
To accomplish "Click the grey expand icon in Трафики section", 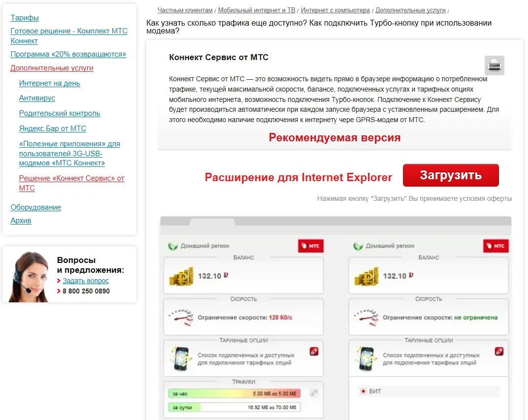I will tap(314, 393).
